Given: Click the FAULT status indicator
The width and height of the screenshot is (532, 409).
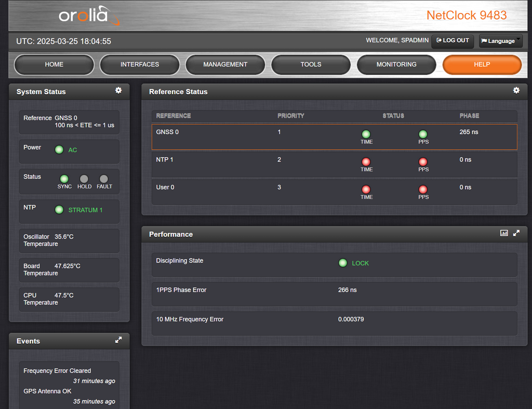Looking at the screenshot, I should pyautogui.click(x=104, y=179).
